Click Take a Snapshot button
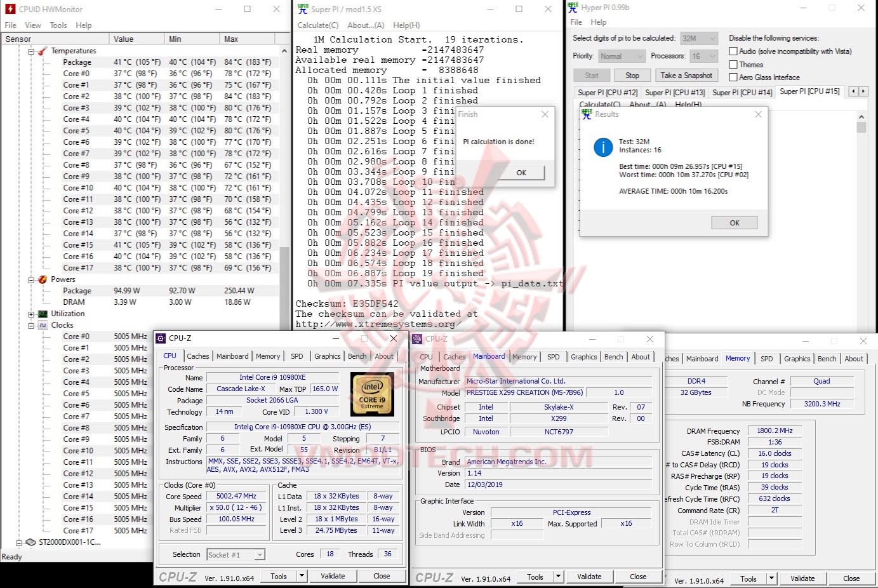 click(686, 76)
